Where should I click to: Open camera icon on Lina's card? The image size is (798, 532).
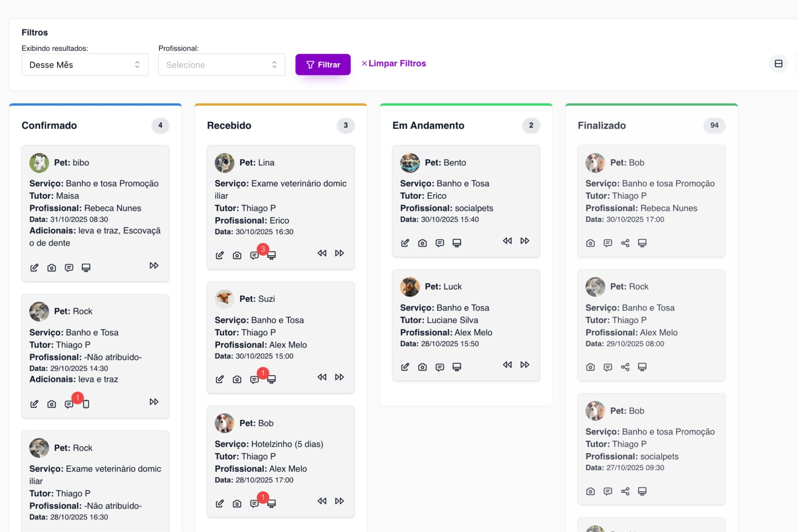coord(237,255)
